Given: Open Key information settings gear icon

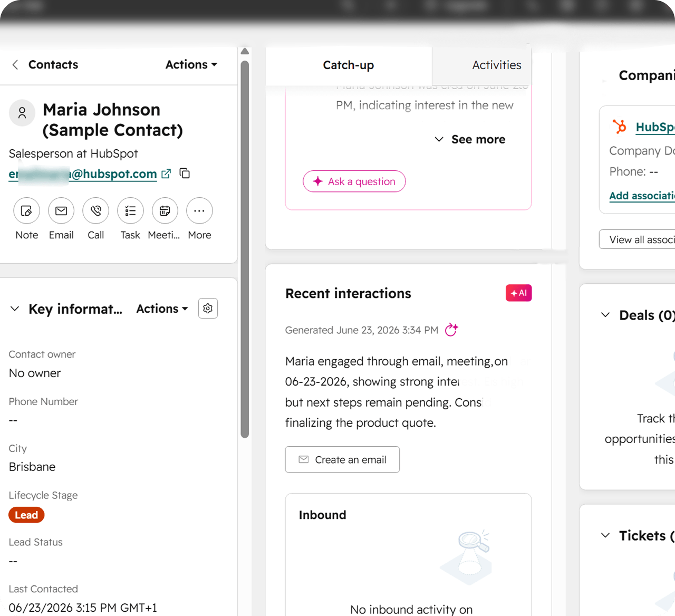Looking at the screenshot, I should pos(208,309).
